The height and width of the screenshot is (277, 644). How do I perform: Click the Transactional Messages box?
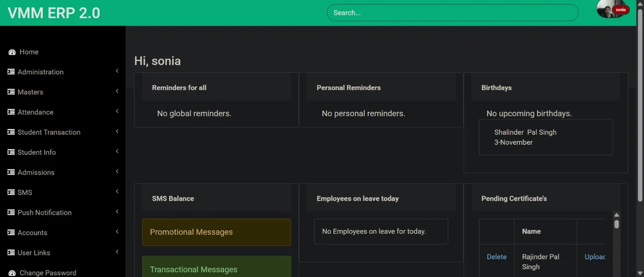click(216, 266)
